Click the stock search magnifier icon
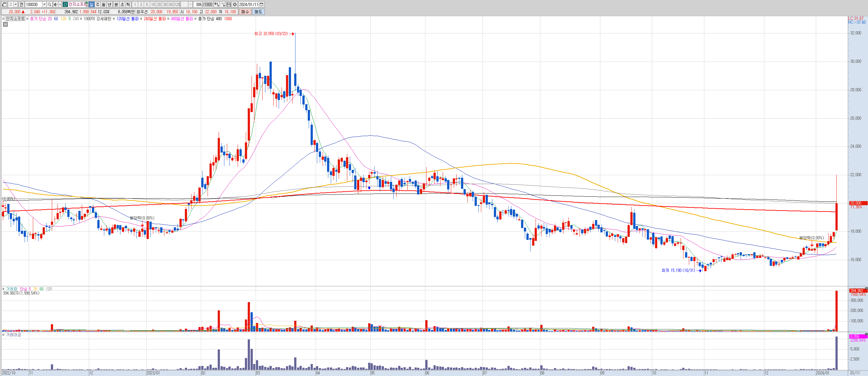 [x=50, y=4]
